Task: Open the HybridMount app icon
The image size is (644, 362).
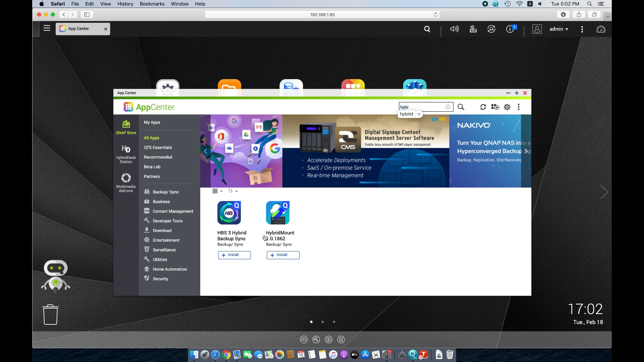Action: pyautogui.click(x=278, y=213)
